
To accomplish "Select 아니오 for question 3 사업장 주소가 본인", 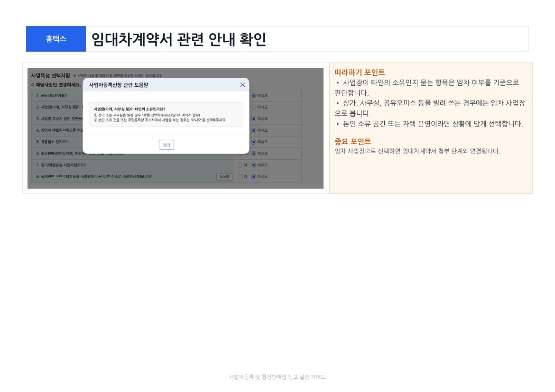I will [254, 119].
